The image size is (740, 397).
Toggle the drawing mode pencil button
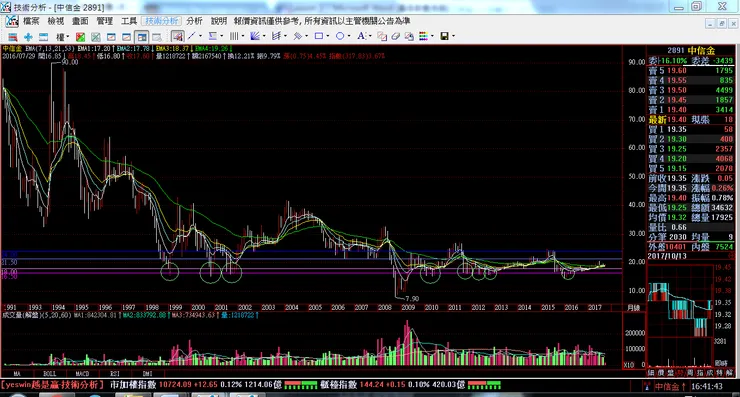pos(177,36)
